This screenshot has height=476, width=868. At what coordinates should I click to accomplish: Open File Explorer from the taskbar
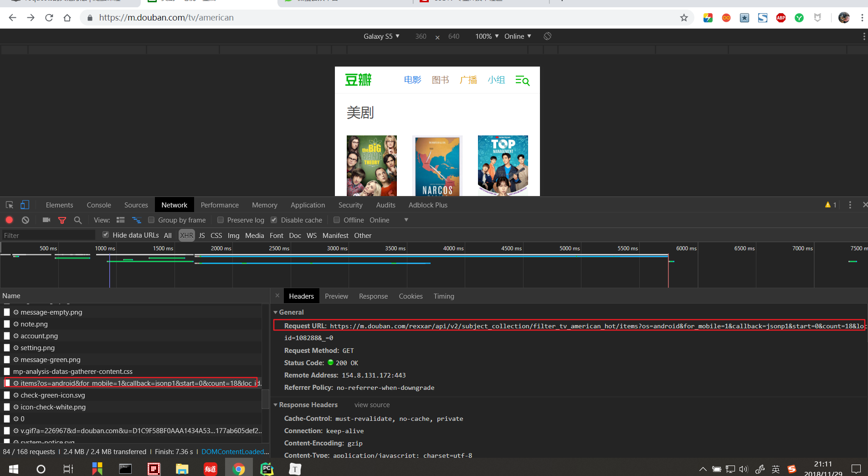click(x=182, y=469)
